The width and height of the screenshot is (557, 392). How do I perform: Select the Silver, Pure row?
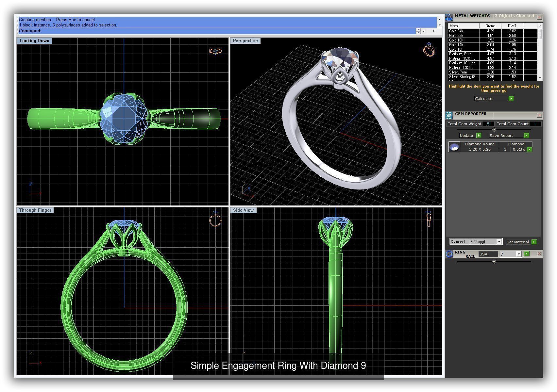pos(492,72)
